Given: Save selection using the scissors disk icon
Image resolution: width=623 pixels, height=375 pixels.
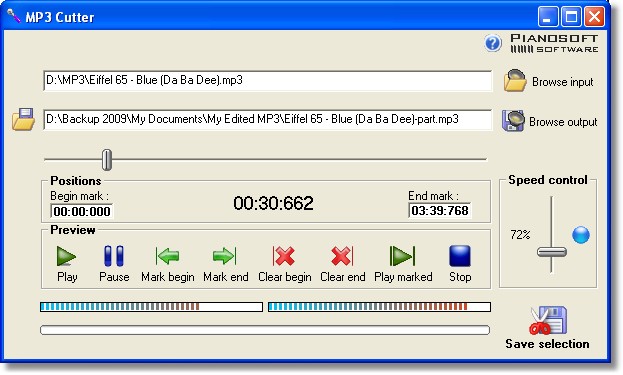Looking at the screenshot, I should (x=548, y=320).
